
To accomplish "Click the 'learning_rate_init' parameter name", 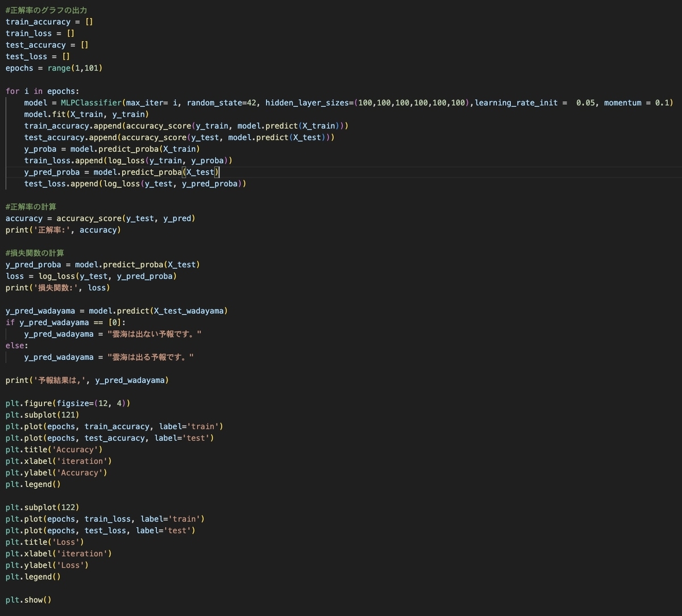I will (x=517, y=102).
